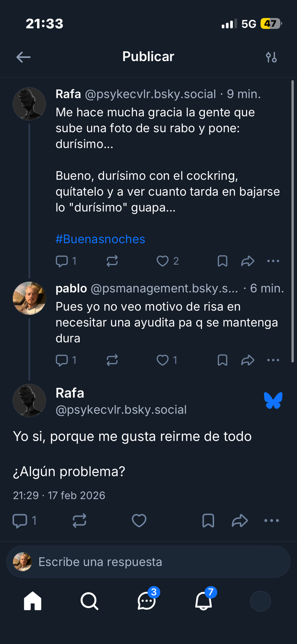Go to Home tab
297x644 pixels.
[33, 601]
